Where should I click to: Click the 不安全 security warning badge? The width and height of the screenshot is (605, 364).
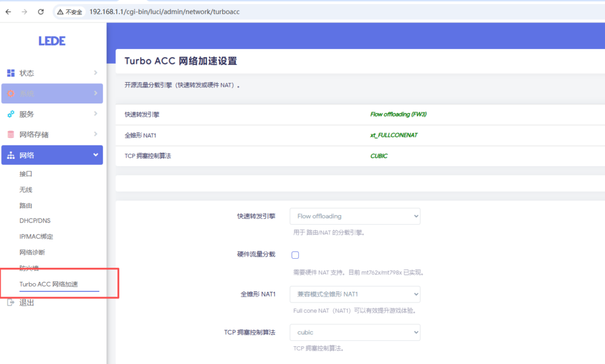(x=70, y=12)
